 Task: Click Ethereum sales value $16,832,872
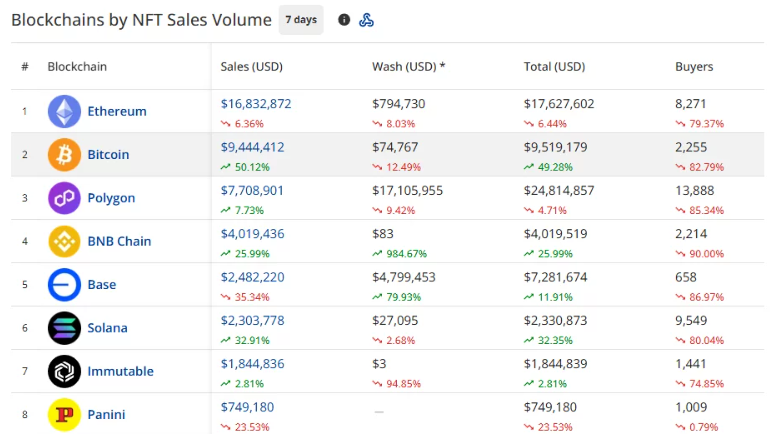coord(256,103)
